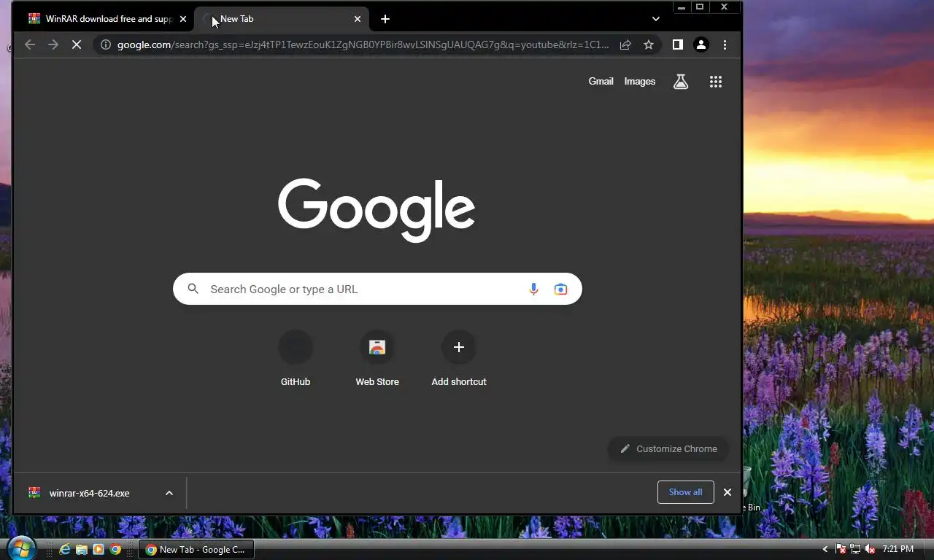Open download options arrow for winrar-x64-624.exe
Image resolution: width=934 pixels, height=560 pixels.
169,493
